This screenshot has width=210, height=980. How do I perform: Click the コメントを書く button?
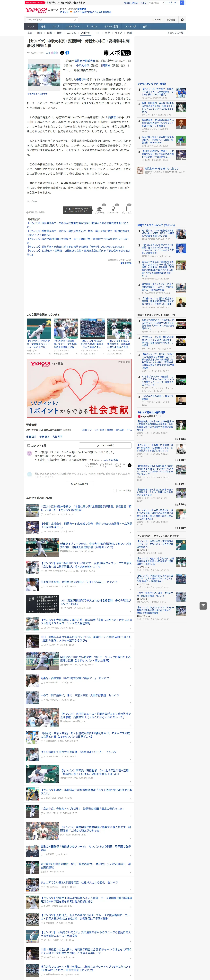pyautogui.click(x=105, y=445)
